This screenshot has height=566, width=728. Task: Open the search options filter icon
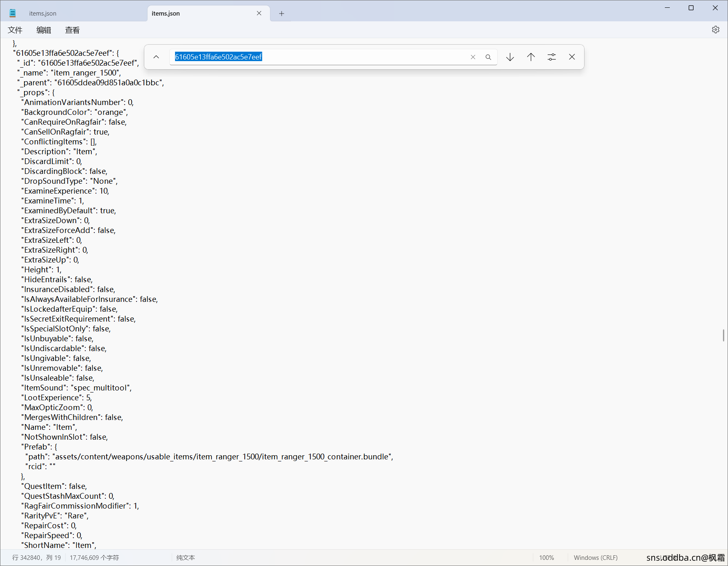coord(552,57)
